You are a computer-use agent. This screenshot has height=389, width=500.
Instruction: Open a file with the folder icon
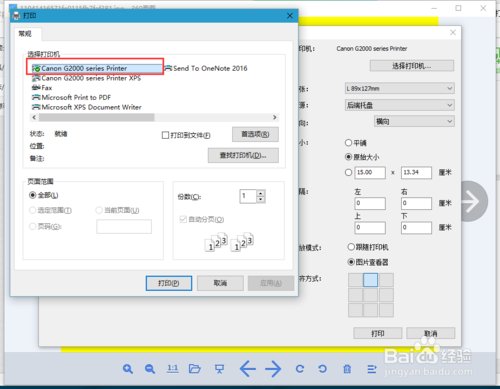[195, 369]
